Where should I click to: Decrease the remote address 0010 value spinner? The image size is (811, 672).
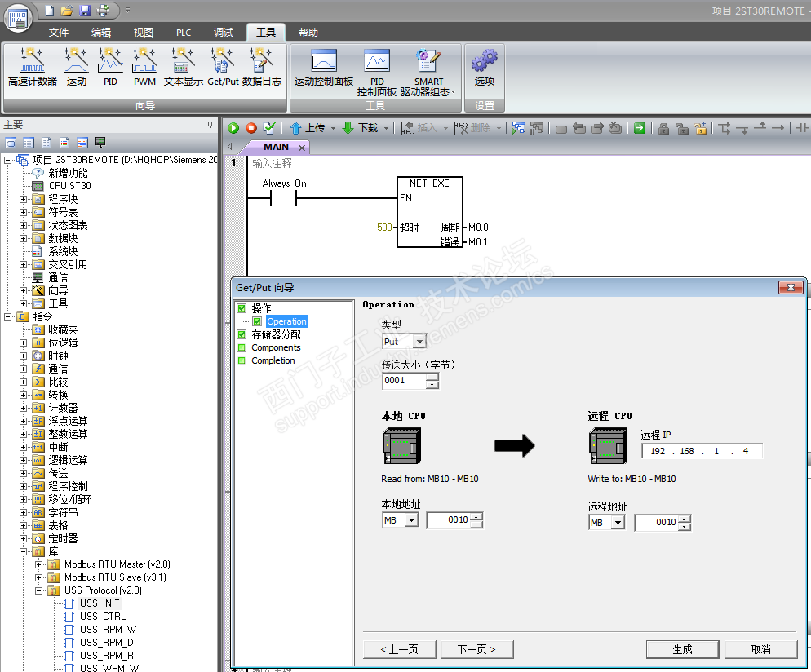point(685,526)
